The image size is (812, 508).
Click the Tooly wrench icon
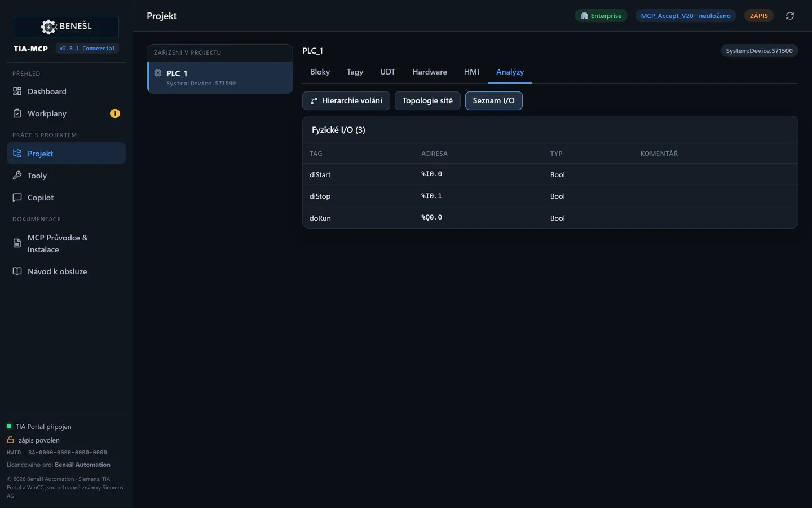(17, 176)
